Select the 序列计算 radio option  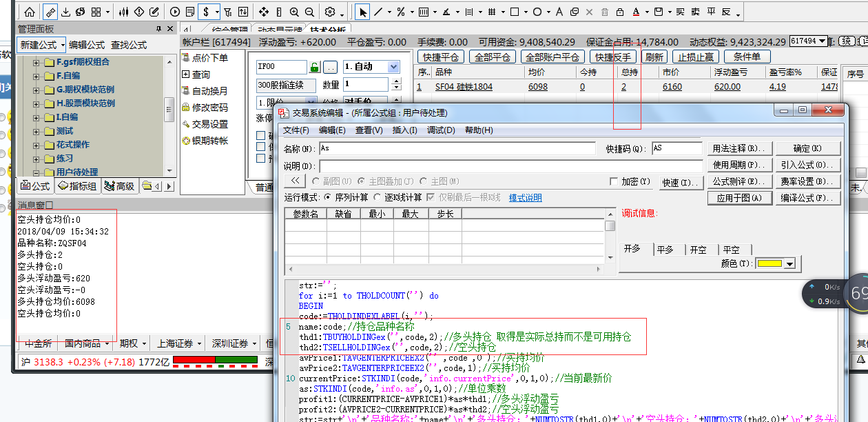click(x=328, y=197)
